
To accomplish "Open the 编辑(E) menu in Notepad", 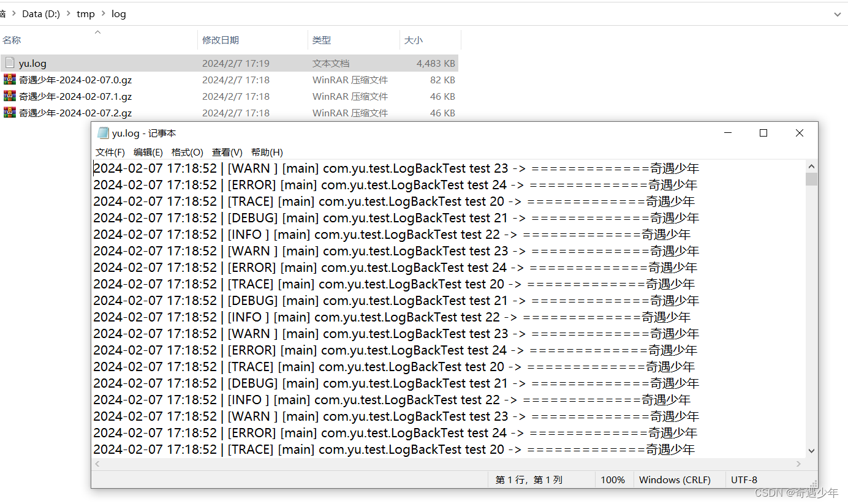I will point(148,152).
